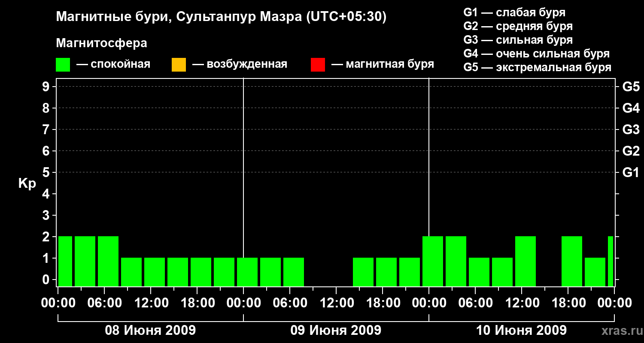Click the Kp 1 bar at 06:00 on 09 Июня
The width and height of the screenshot is (644, 343).
(x=294, y=272)
